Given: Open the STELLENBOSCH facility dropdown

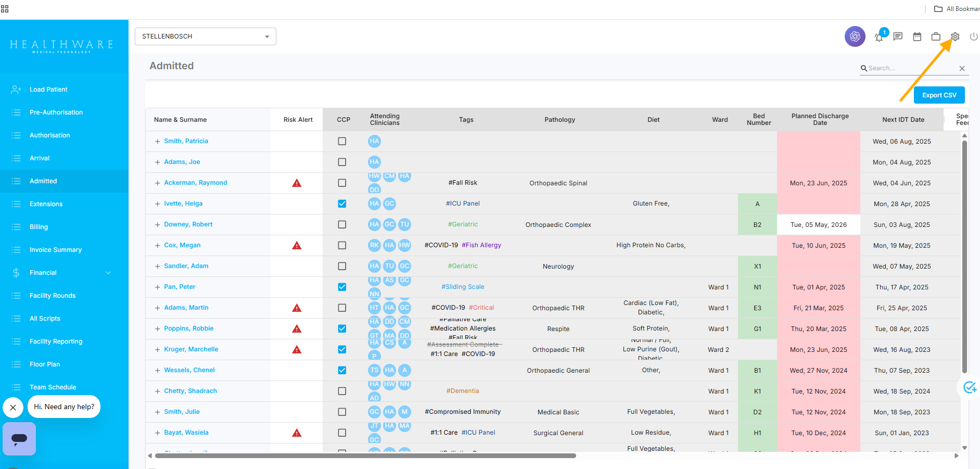Looking at the screenshot, I should coord(205,36).
